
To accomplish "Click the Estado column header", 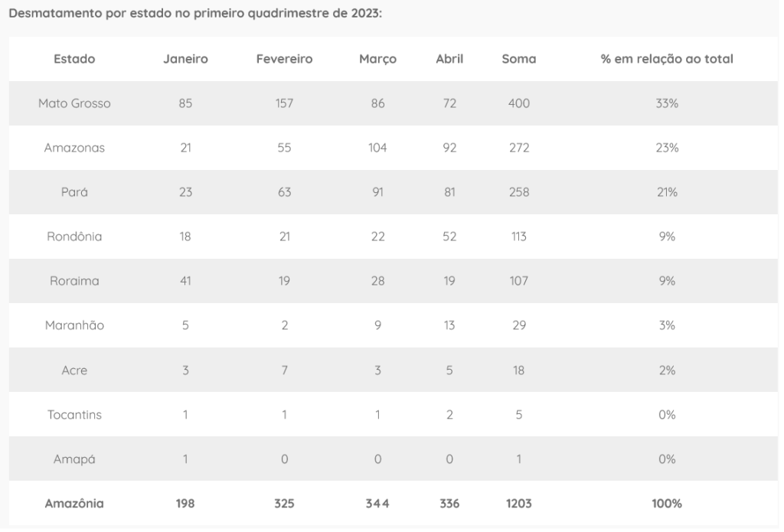I will (x=74, y=59).
